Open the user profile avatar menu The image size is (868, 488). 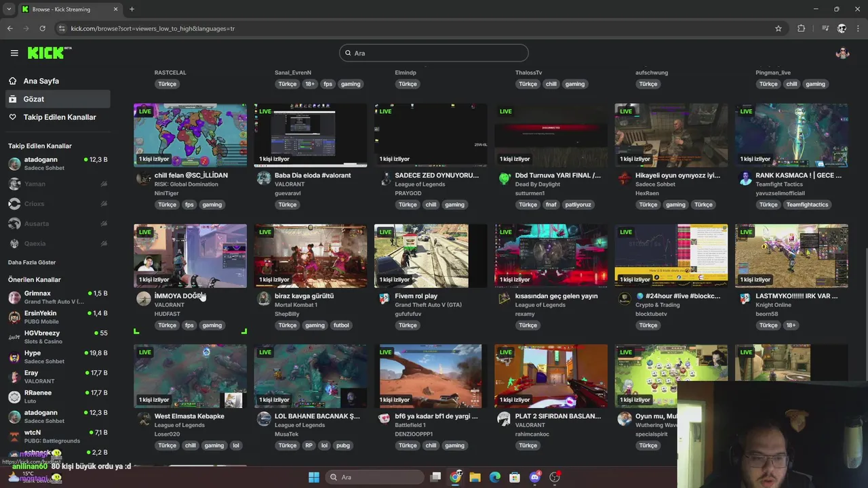[x=842, y=53]
